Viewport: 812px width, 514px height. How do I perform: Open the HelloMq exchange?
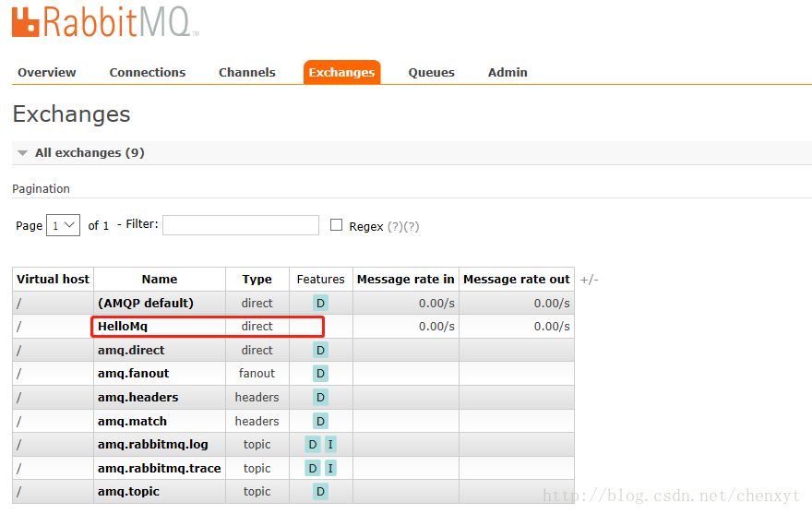tap(123, 327)
